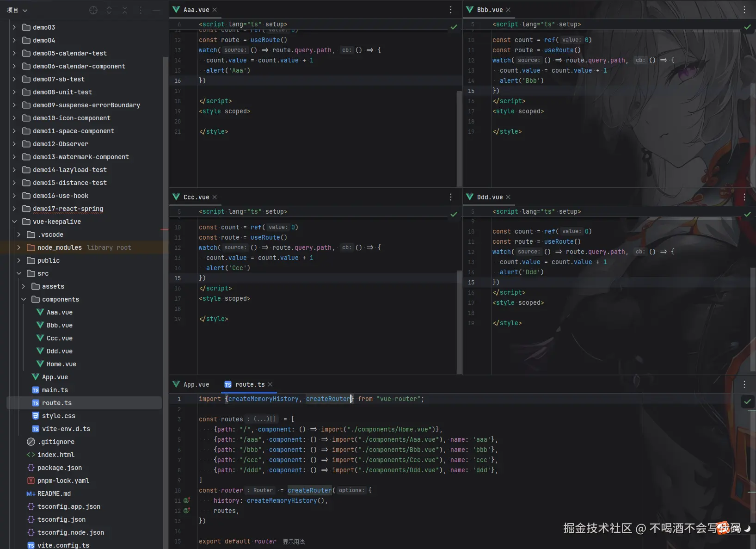Viewport: 756px width, 549px height.
Task: Click the expand all icon in project panel
Action: tap(109, 10)
